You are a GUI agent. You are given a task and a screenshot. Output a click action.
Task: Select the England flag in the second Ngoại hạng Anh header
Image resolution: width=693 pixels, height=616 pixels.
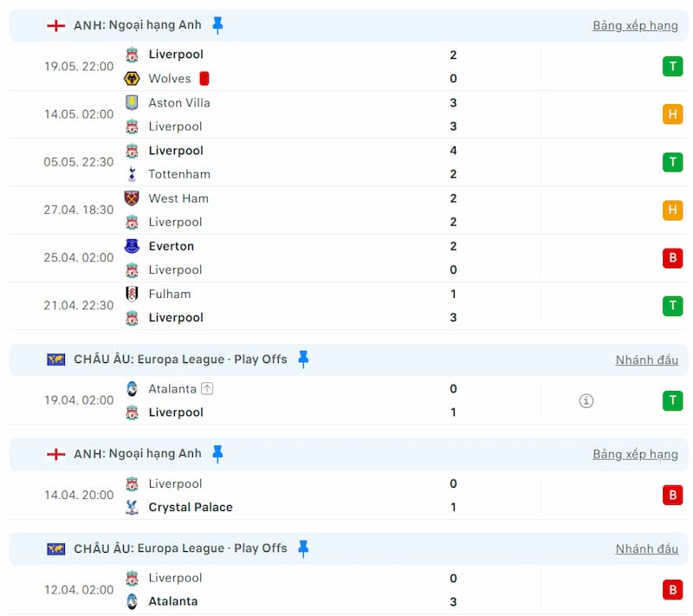[x=56, y=454]
